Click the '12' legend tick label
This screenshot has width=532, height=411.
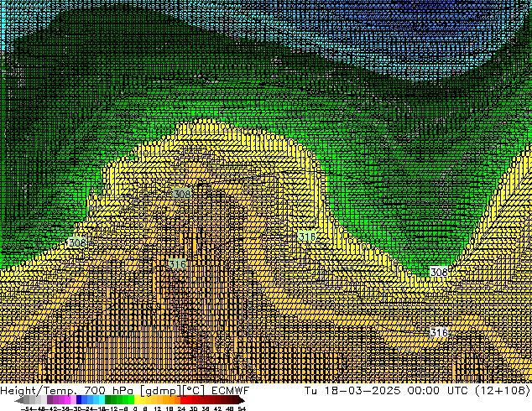158,408
